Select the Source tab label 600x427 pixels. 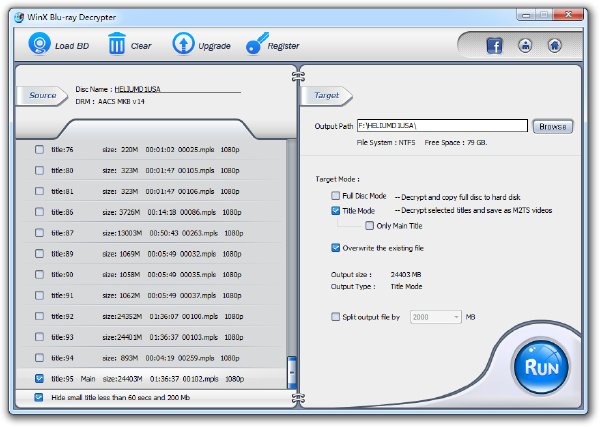(x=42, y=95)
